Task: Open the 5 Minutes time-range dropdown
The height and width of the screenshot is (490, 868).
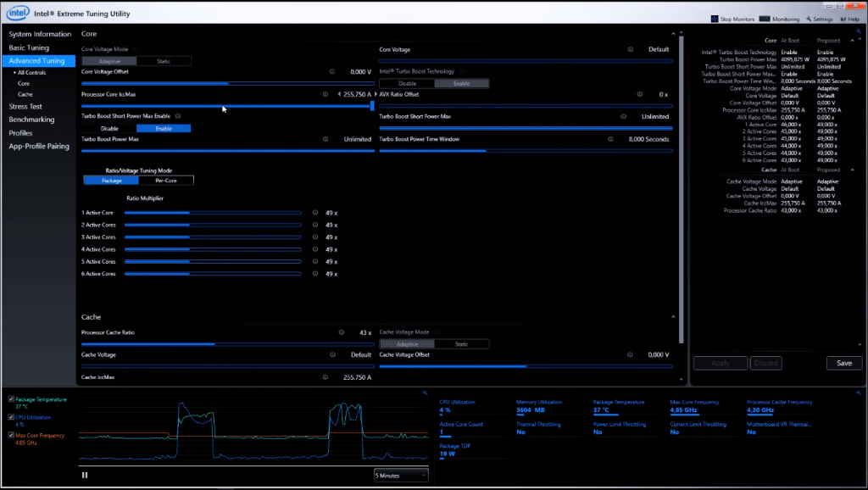Action: [x=399, y=475]
